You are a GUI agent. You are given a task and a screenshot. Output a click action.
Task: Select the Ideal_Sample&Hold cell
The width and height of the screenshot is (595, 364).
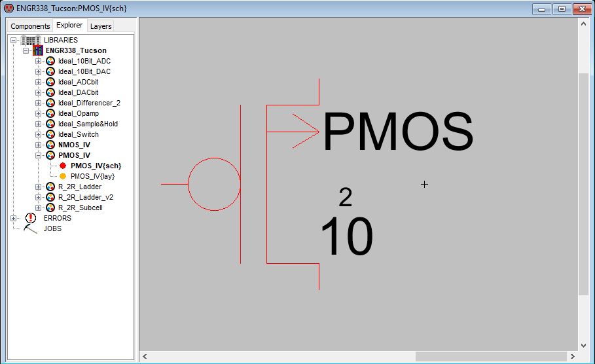click(88, 124)
